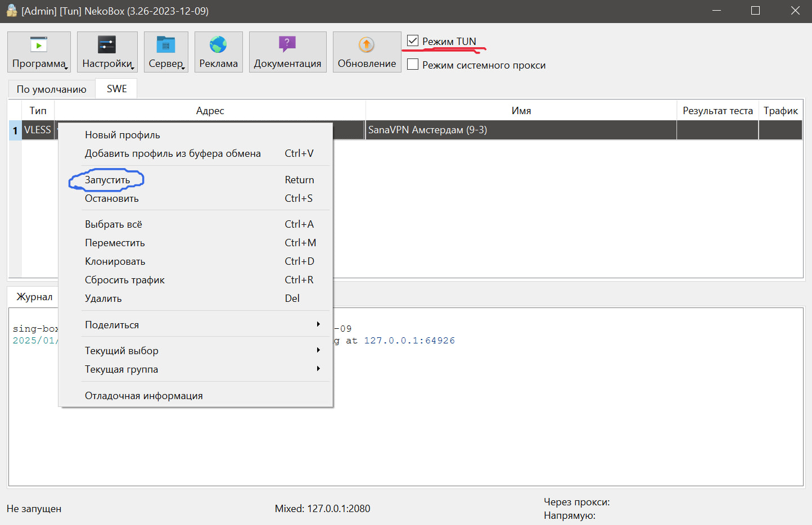This screenshot has width=812, height=525.
Task: Select Клонировать in context menu
Action: (x=196, y=261)
